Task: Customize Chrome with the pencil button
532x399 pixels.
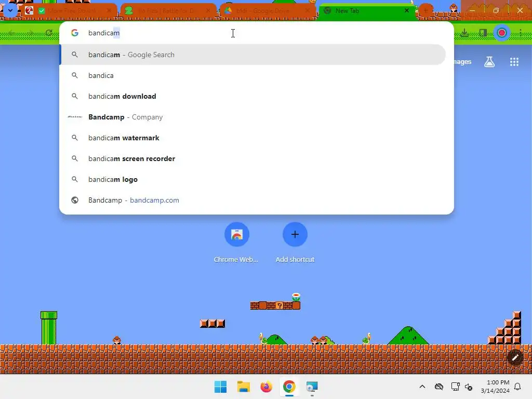Action: [x=515, y=357]
